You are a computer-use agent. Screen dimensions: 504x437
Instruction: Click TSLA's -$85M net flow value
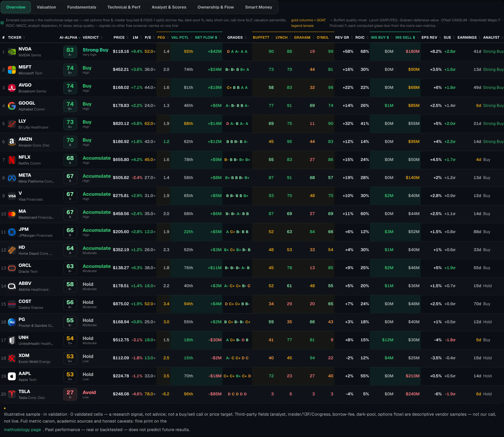(x=215, y=394)
